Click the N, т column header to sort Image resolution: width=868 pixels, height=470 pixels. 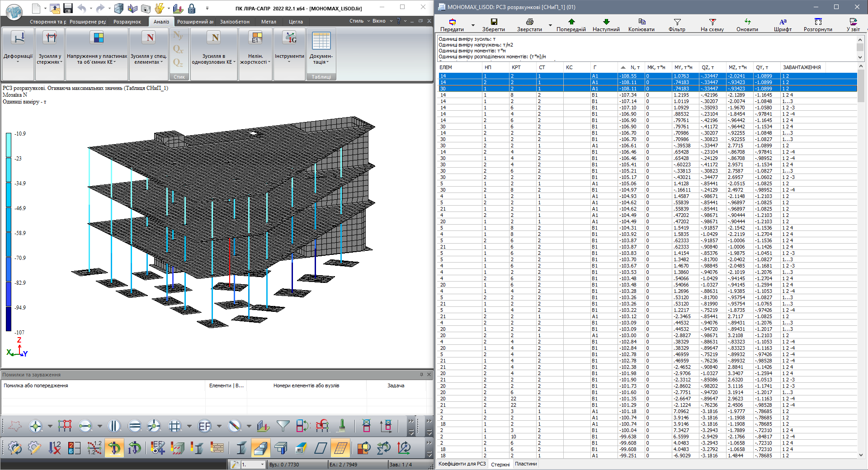tap(635, 67)
